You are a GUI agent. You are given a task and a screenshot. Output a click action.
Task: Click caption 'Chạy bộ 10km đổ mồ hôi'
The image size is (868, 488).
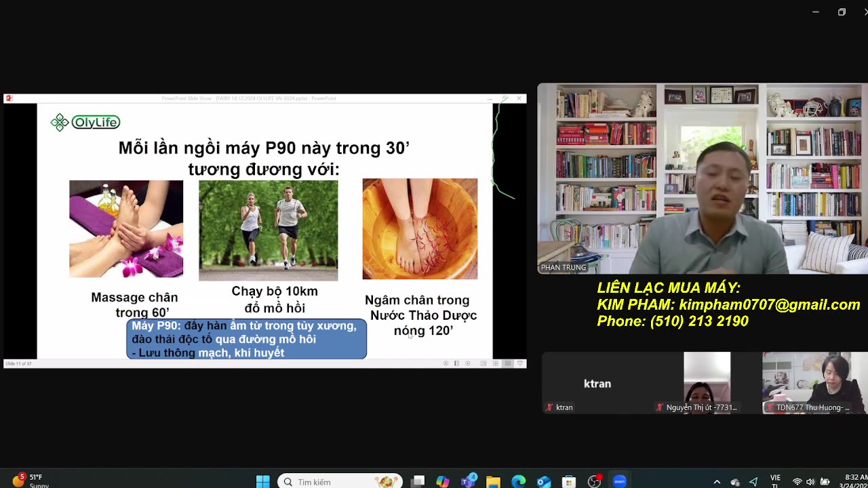click(275, 299)
